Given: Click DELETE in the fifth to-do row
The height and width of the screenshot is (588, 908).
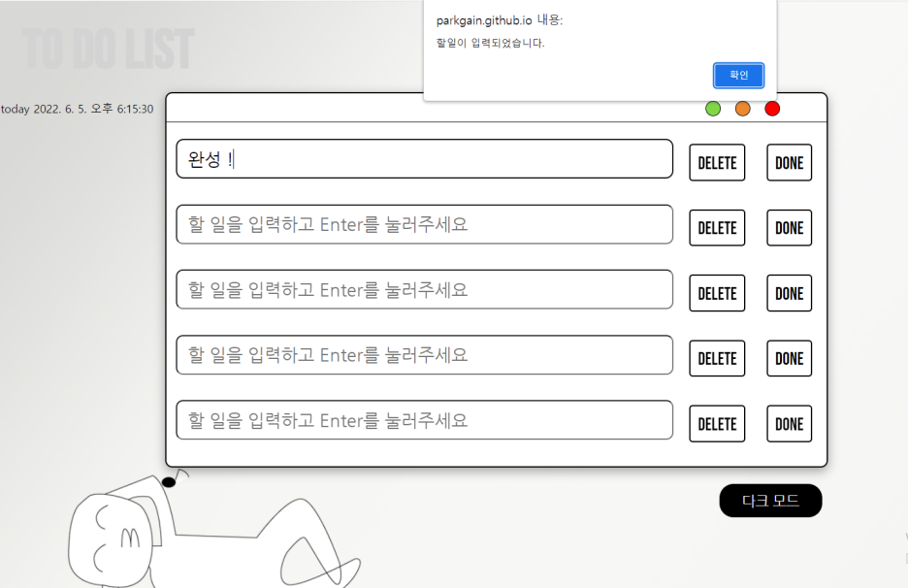Looking at the screenshot, I should (x=717, y=424).
